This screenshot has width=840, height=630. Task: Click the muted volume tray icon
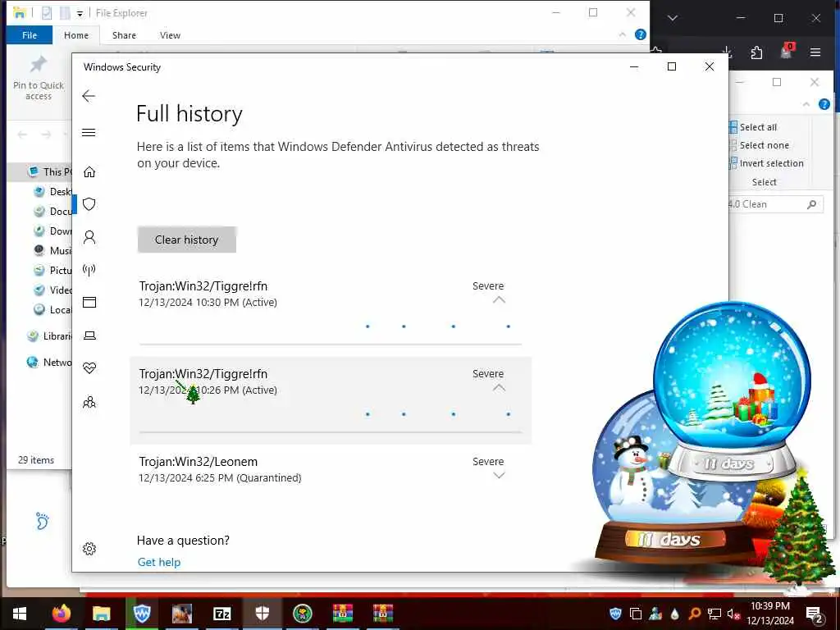(733, 614)
